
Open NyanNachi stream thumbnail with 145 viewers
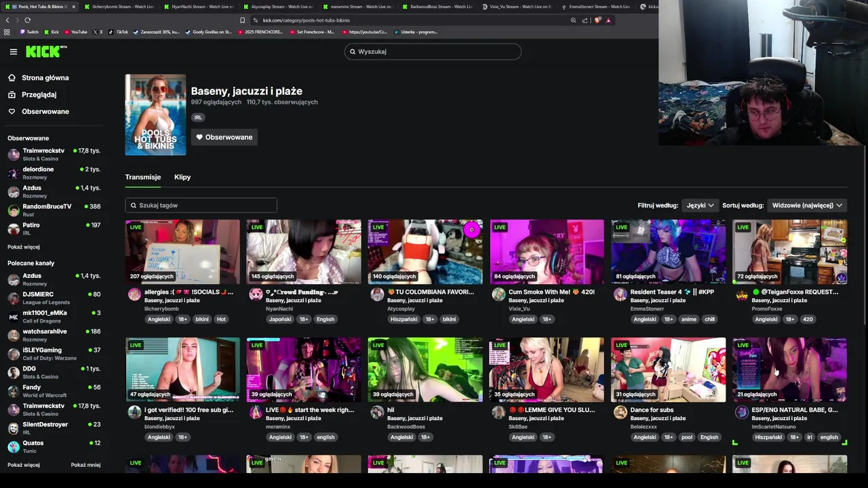304,251
